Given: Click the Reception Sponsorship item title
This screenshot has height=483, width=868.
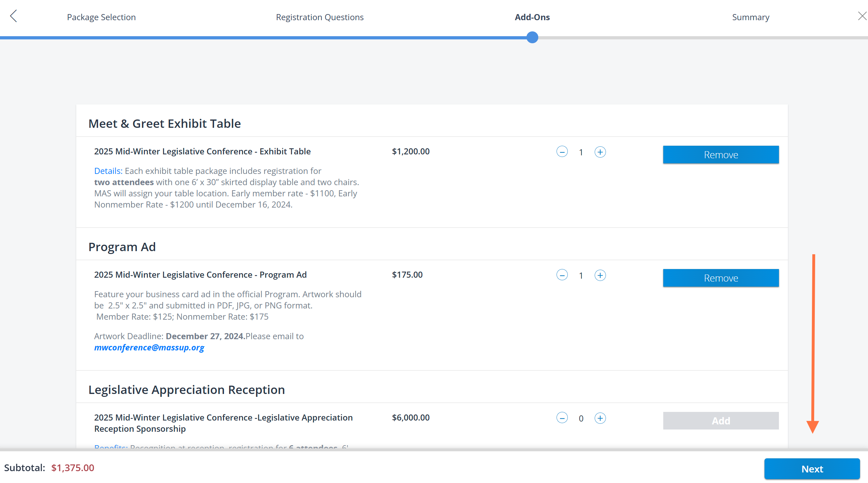Looking at the screenshot, I should point(223,423).
